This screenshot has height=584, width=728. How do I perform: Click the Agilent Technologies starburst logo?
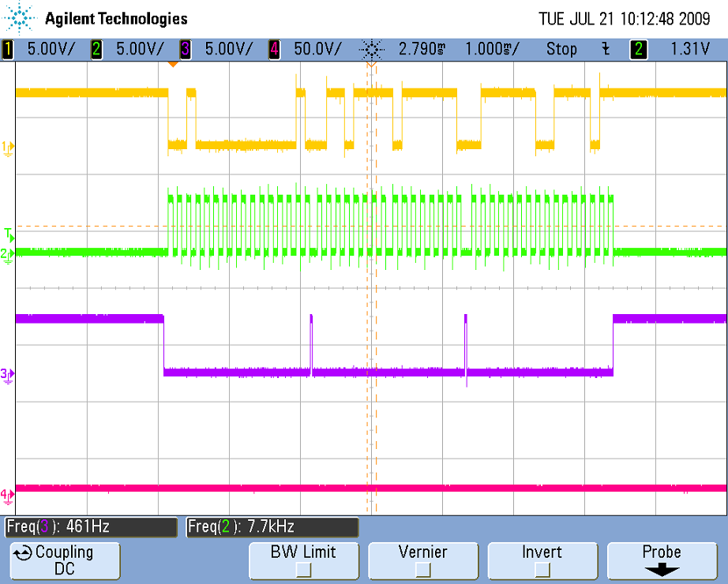coord(19,18)
